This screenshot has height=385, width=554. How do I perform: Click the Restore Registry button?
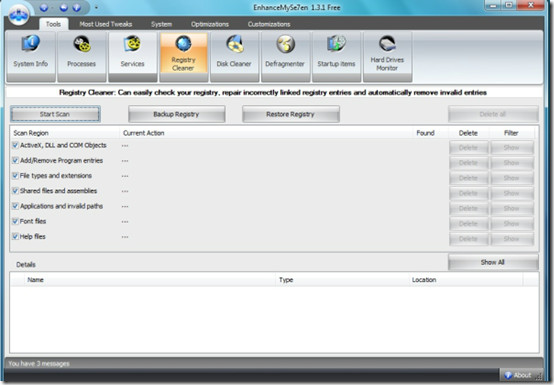tap(290, 114)
